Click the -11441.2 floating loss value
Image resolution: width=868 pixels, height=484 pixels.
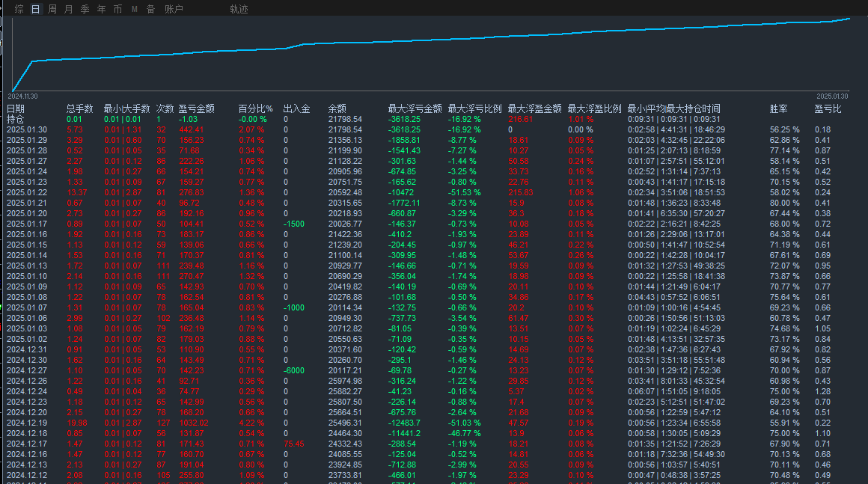pos(404,433)
